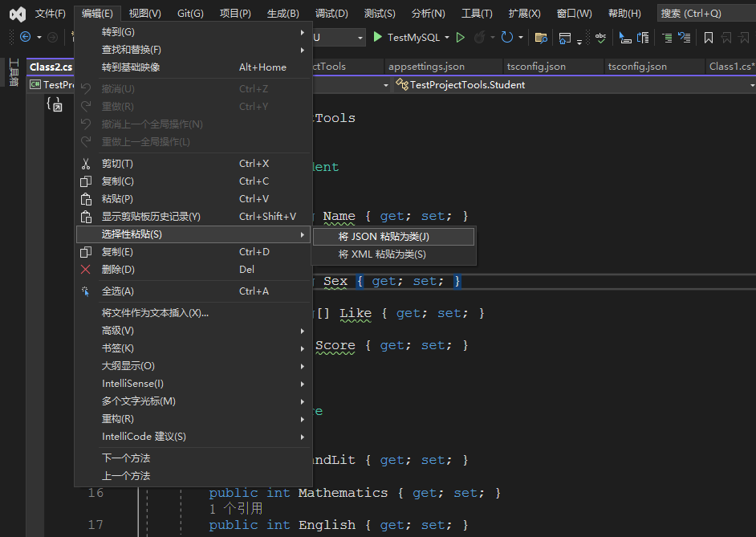
Task: Switch to the appsettings.json tab
Action: [x=426, y=67]
